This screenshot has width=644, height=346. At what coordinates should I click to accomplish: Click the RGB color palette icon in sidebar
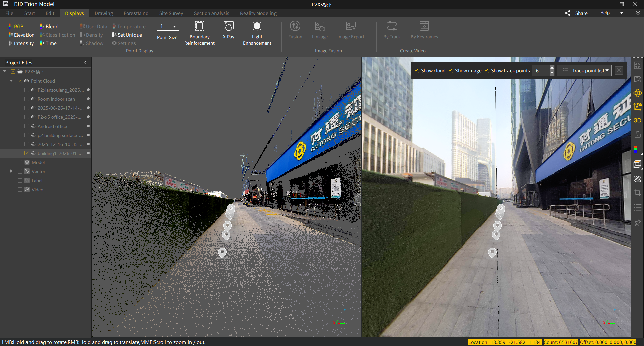tap(636, 149)
